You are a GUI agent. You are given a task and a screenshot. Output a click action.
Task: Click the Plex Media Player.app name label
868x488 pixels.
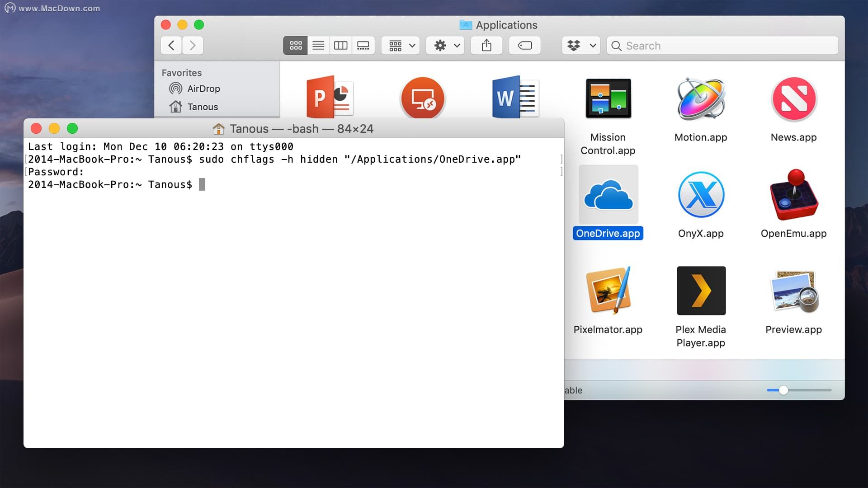tap(701, 336)
